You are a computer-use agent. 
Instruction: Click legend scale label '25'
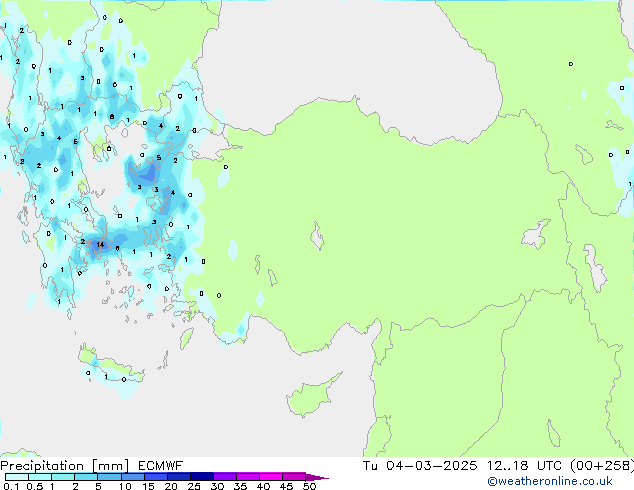(x=194, y=486)
